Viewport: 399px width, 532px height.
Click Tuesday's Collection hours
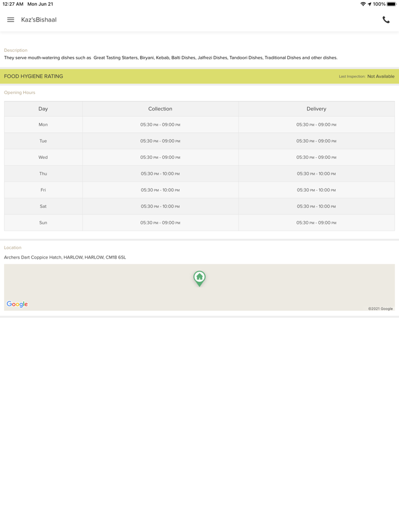point(160,141)
